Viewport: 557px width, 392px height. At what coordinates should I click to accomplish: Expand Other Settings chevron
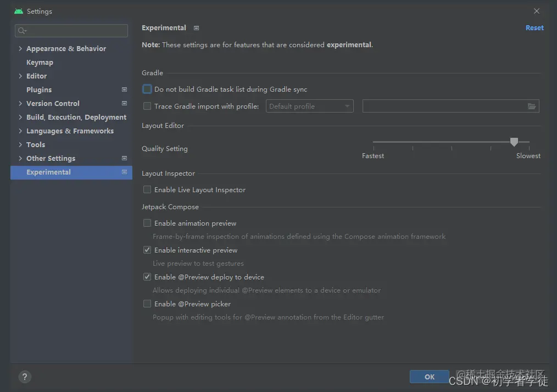(x=20, y=158)
